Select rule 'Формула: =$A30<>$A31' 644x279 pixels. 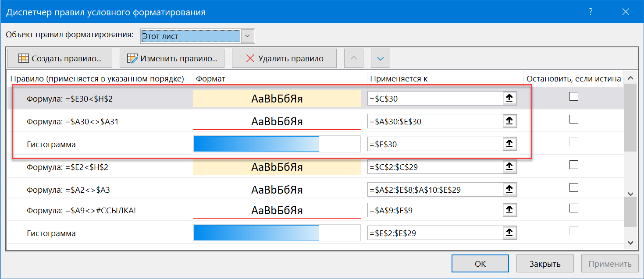click(x=72, y=122)
